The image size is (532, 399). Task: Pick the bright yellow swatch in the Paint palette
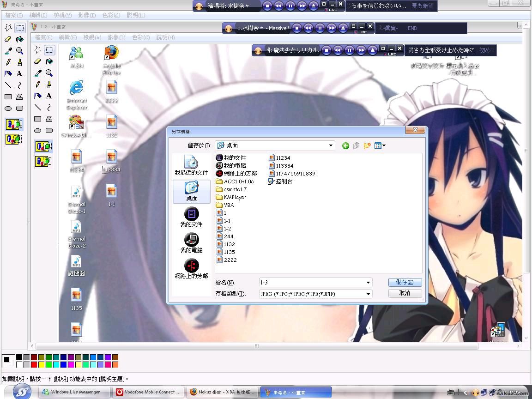click(42, 365)
